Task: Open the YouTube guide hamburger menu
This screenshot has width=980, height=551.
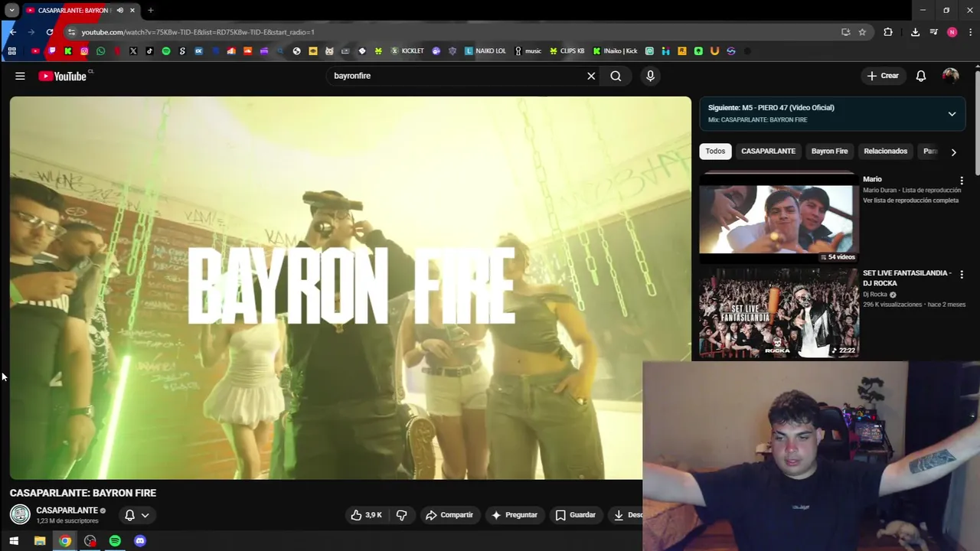Action: (x=20, y=76)
